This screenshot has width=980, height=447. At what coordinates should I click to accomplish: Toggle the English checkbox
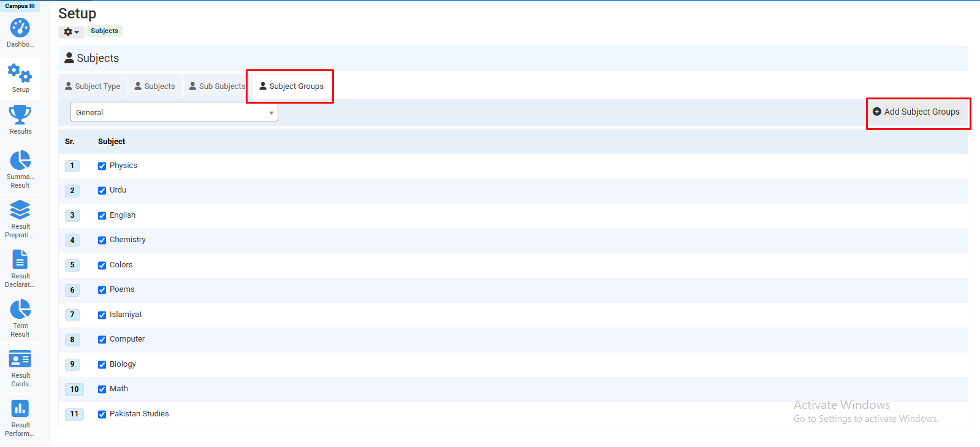click(102, 216)
